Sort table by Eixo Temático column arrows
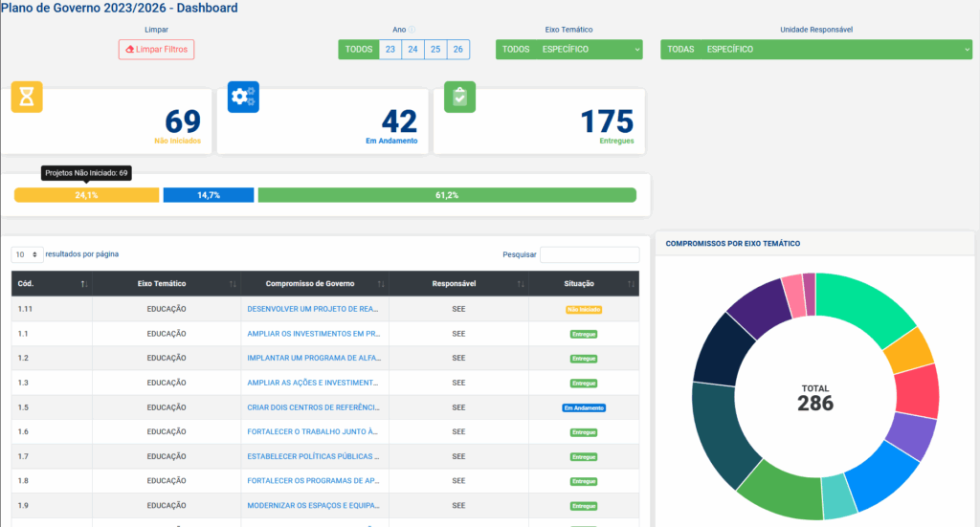 [x=233, y=284]
